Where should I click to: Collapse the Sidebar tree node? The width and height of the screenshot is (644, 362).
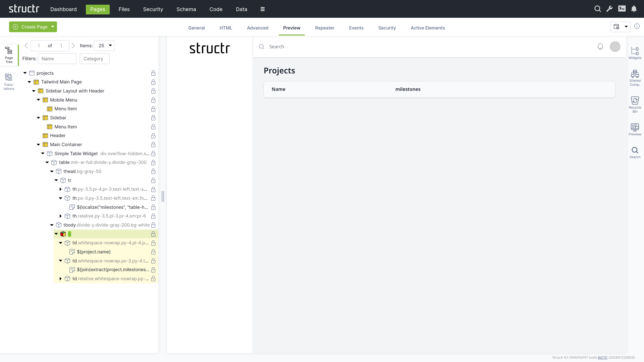(x=38, y=118)
